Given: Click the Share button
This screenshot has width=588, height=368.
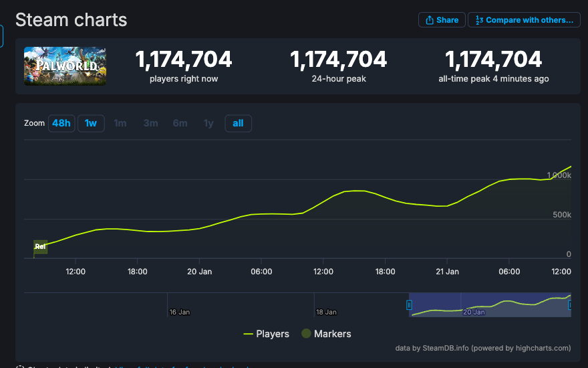Looking at the screenshot, I should [x=442, y=20].
